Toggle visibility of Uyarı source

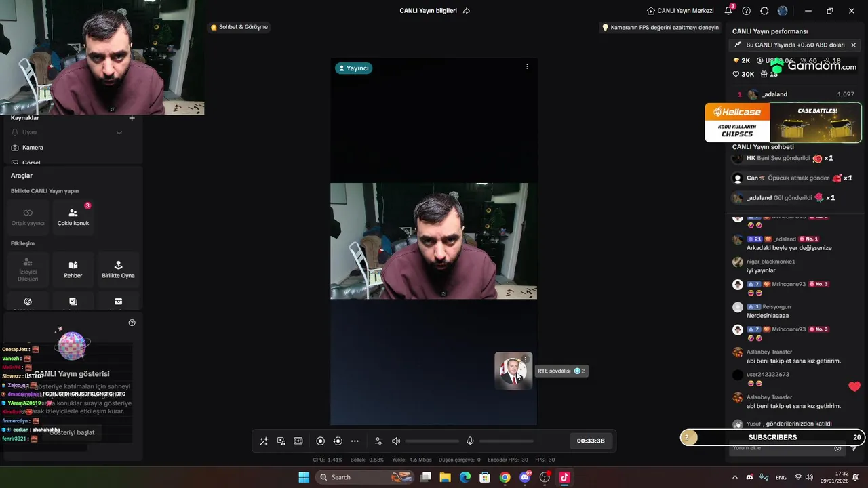119,132
